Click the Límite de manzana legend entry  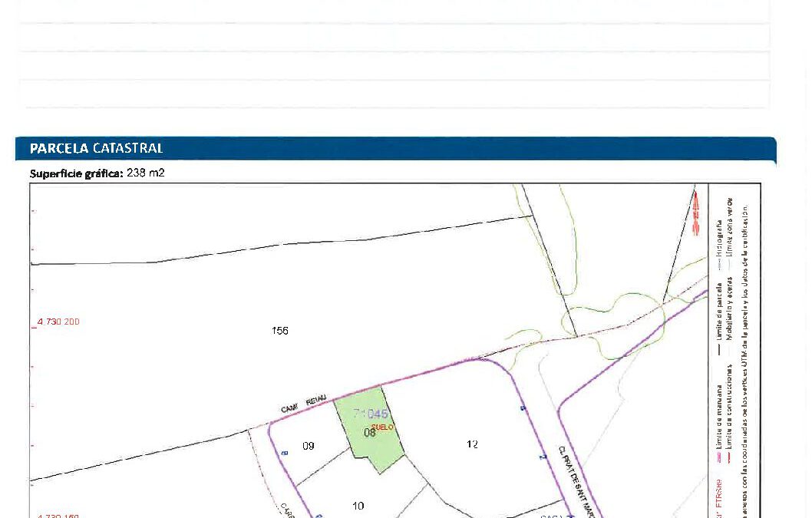click(x=719, y=422)
